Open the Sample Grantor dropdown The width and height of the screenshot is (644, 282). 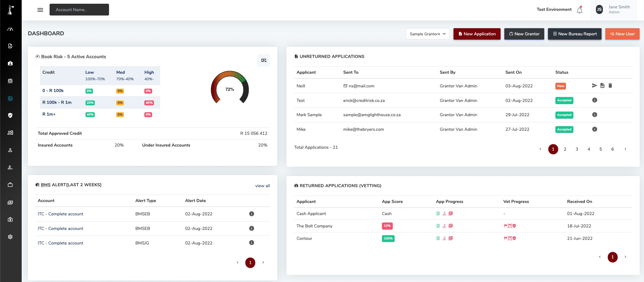click(x=428, y=34)
